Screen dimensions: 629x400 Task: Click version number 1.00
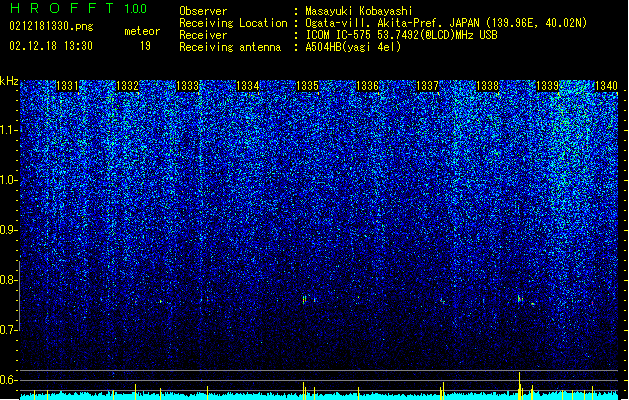click(136, 9)
